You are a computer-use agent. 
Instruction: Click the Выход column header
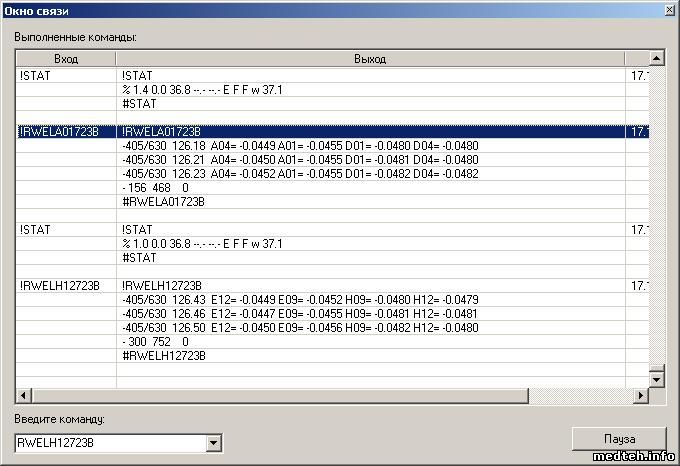click(x=370, y=59)
